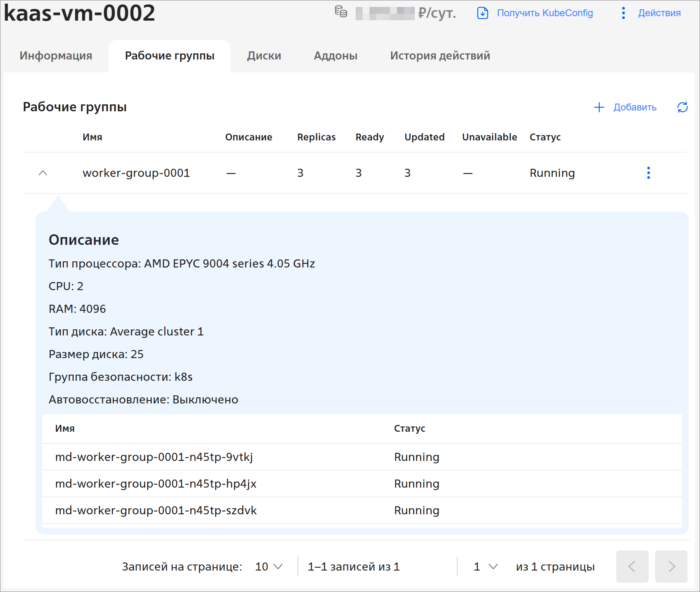Viewport: 700px width, 592px height.
Task: Refresh the worker groups list
Action: click(x=682, y=107)
